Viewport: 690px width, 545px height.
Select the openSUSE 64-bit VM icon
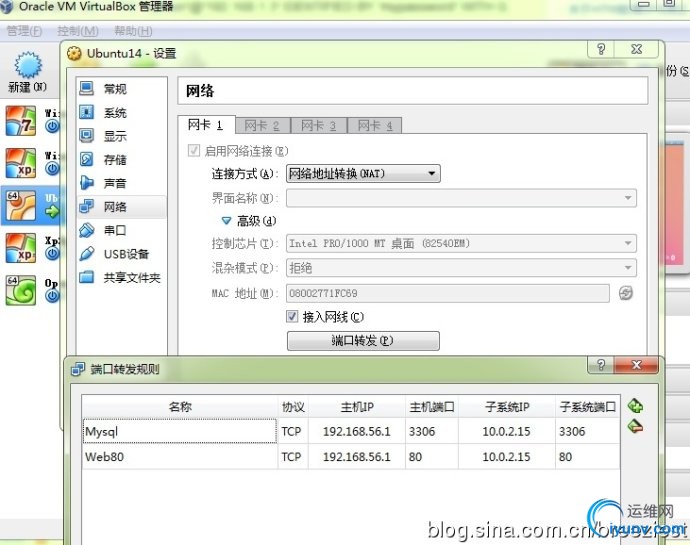(x=20, y=290)
